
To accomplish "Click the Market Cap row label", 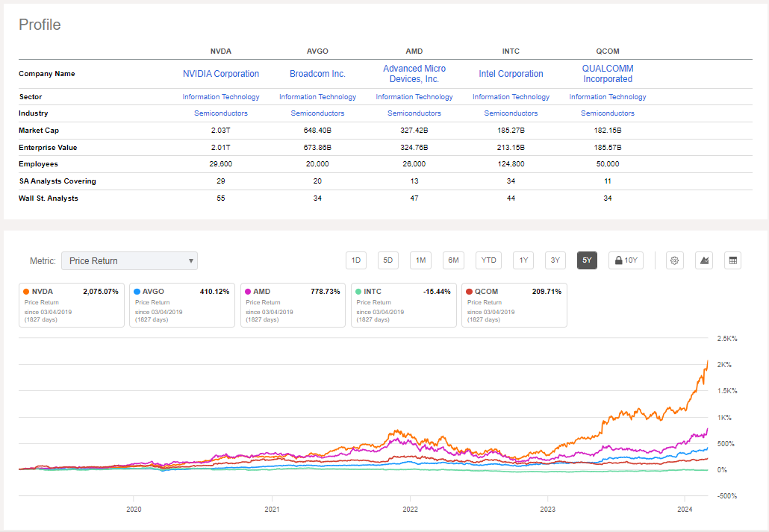I will [x=39, y=131].
